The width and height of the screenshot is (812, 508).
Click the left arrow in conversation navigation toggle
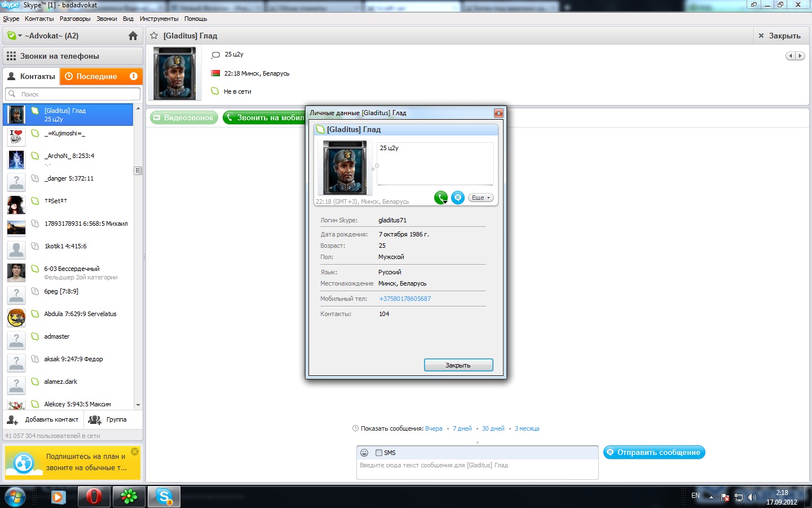[x=791, y=55]
